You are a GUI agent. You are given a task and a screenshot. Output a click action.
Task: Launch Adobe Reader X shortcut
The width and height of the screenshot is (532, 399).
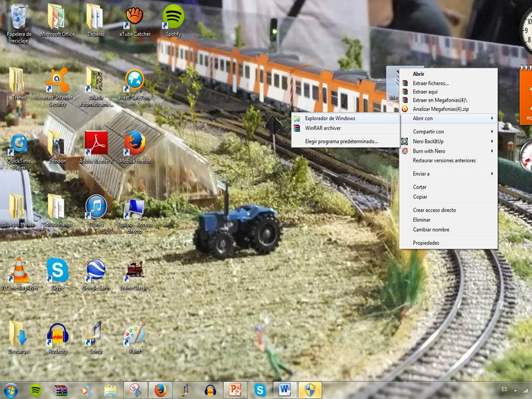(96, 147)
